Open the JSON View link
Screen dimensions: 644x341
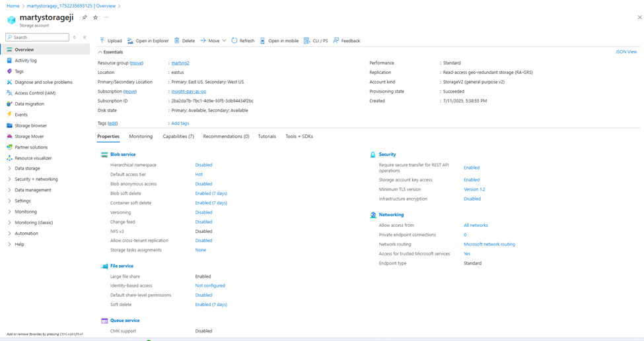(x=626, y=51)
